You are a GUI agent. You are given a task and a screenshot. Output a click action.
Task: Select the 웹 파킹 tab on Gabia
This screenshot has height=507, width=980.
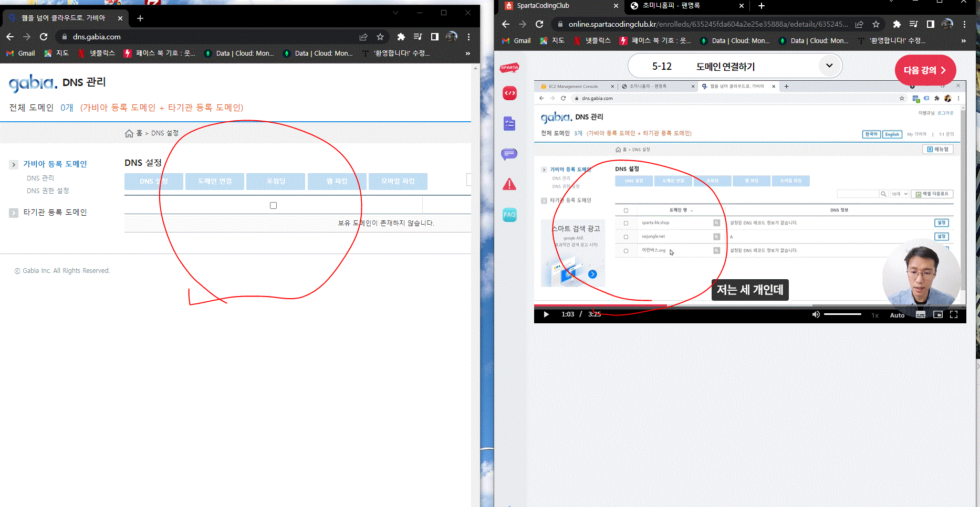(337, 181)
